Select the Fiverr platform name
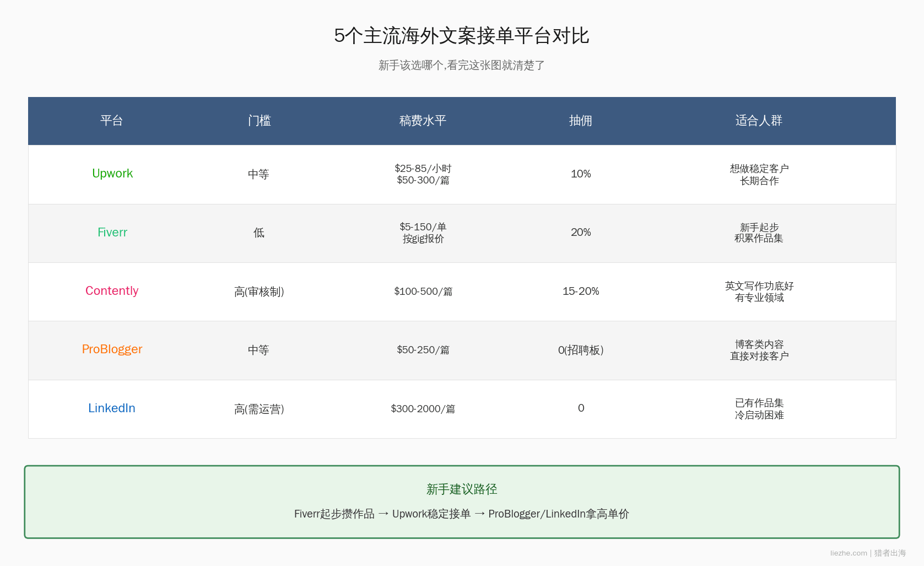Screen dimensions: 924x566 112,233
